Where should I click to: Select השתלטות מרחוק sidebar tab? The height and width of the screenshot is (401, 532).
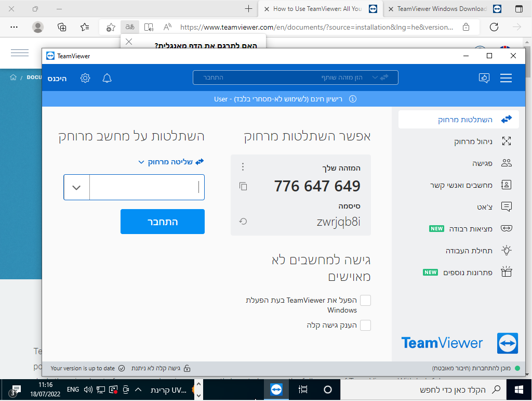[459, 120]
